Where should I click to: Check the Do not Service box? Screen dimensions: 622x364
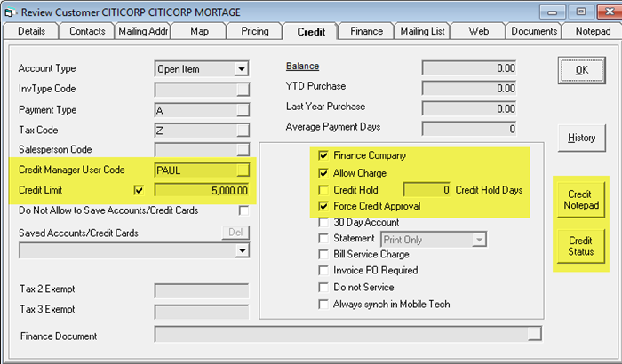[323, 287]
